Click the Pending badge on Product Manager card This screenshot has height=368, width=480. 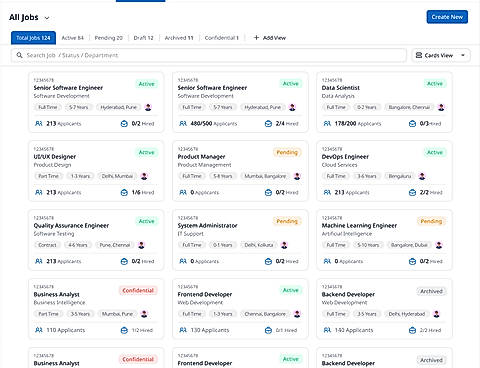[x=287, y=152]
